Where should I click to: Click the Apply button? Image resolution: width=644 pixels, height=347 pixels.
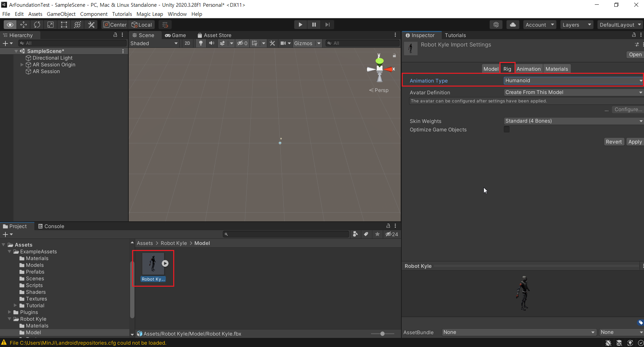click(635, 142)
